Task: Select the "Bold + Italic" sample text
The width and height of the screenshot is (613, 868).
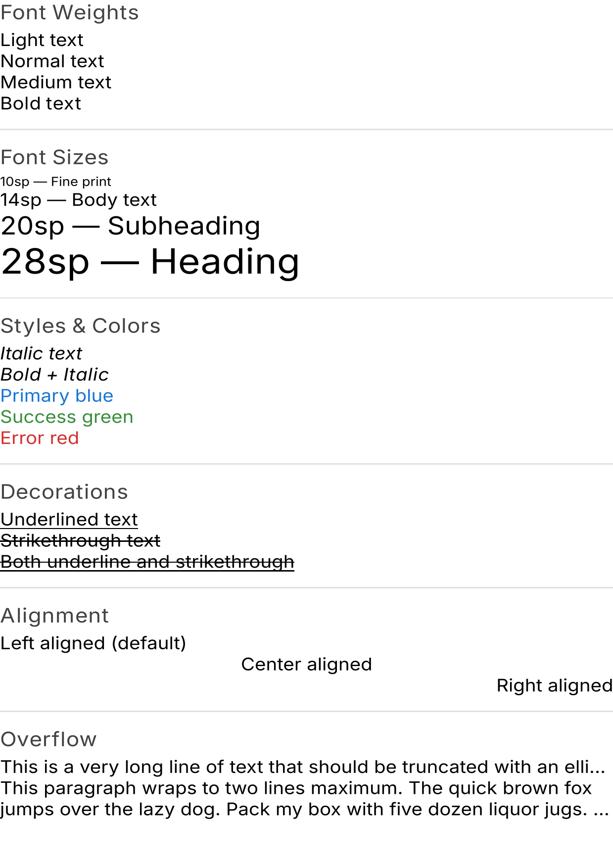Action: (54, 375)
